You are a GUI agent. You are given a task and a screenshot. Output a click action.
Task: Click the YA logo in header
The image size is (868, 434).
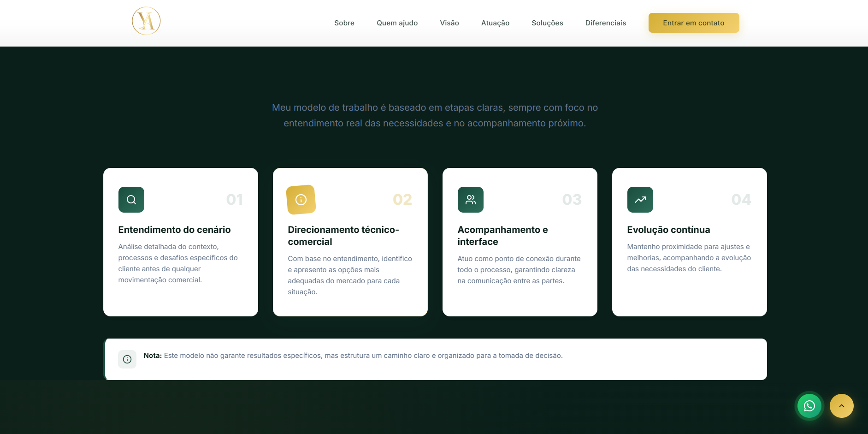tap(146, 21)
